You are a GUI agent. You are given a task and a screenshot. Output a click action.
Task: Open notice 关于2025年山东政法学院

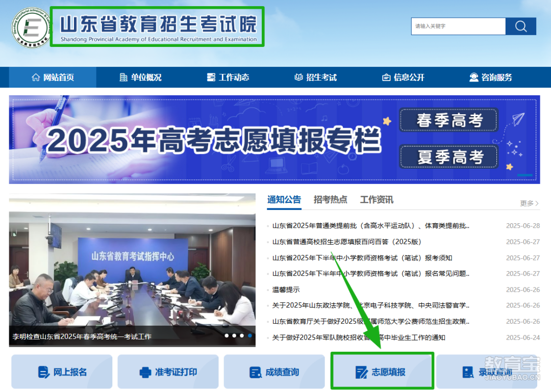pyautogui.click(x=371, y=305)
